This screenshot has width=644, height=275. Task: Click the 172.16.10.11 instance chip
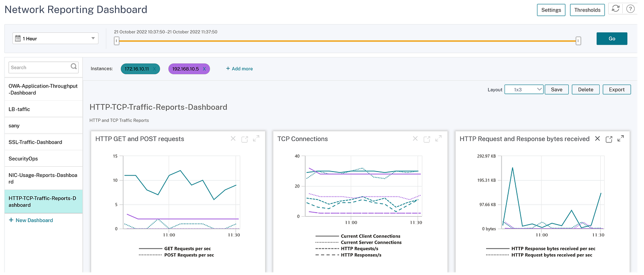click(x=140, y=69)
